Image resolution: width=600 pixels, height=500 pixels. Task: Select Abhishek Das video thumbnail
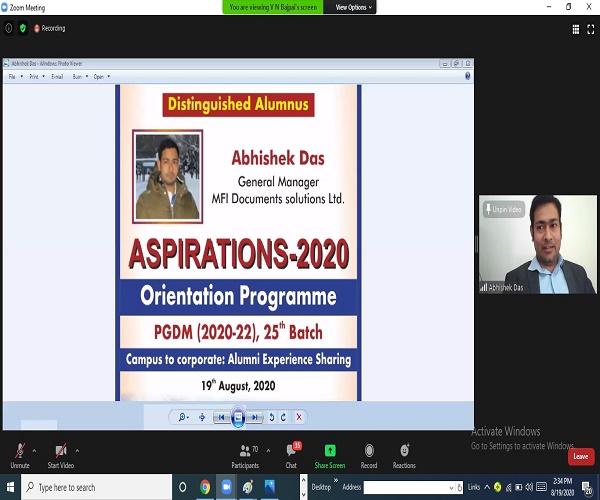(x=538, y=244)
